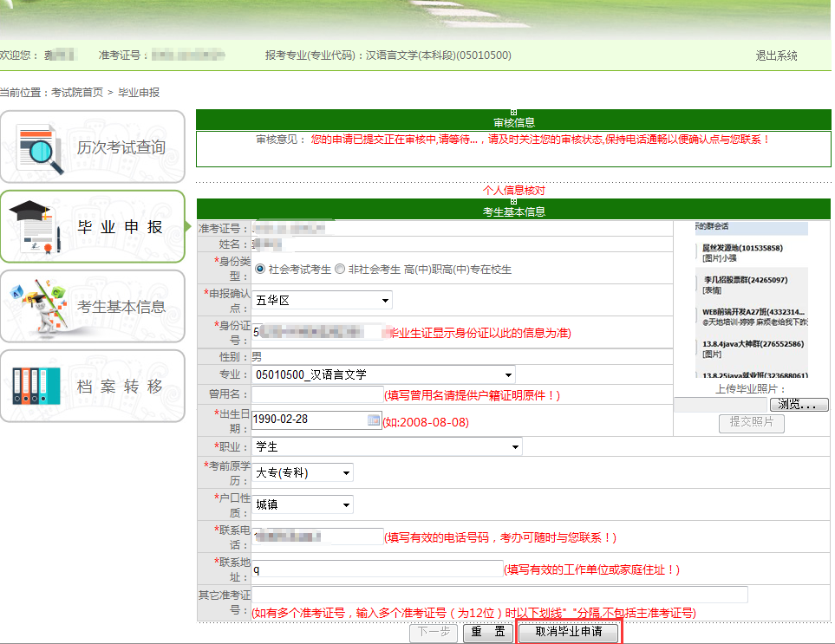Open the 户口性质 dropdown showing 城镇
This screenshot has height=644, width=835.
tap(303, 505)
